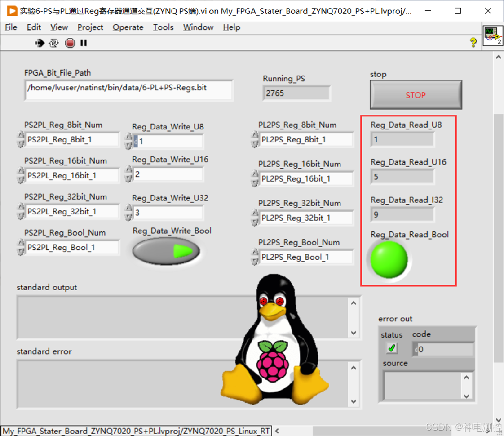Open the PL2PS_Reg_16bit_Num enum selector
Viewport: 504px width, 436px height.
(306, 179)
